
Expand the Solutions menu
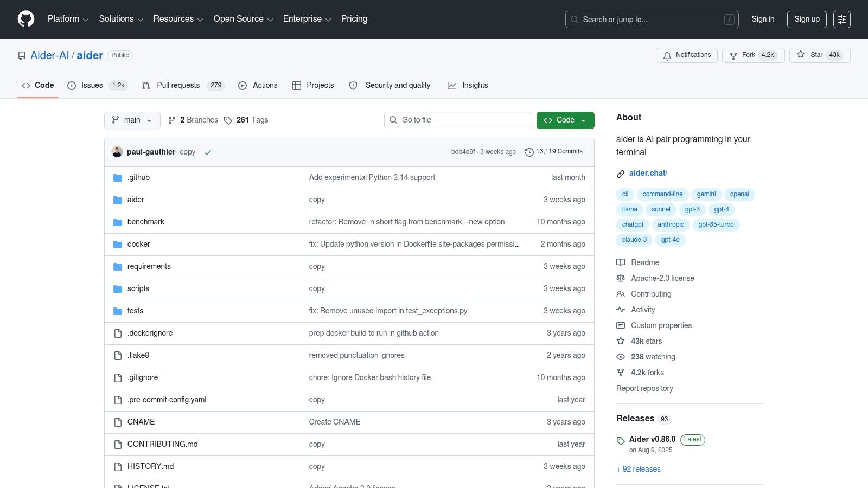(121, 19)
